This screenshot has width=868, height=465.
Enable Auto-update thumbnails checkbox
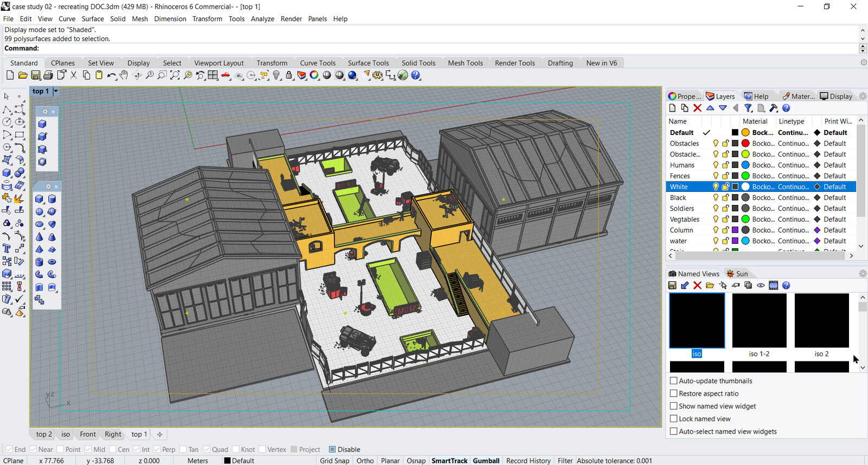click(674, 380)
